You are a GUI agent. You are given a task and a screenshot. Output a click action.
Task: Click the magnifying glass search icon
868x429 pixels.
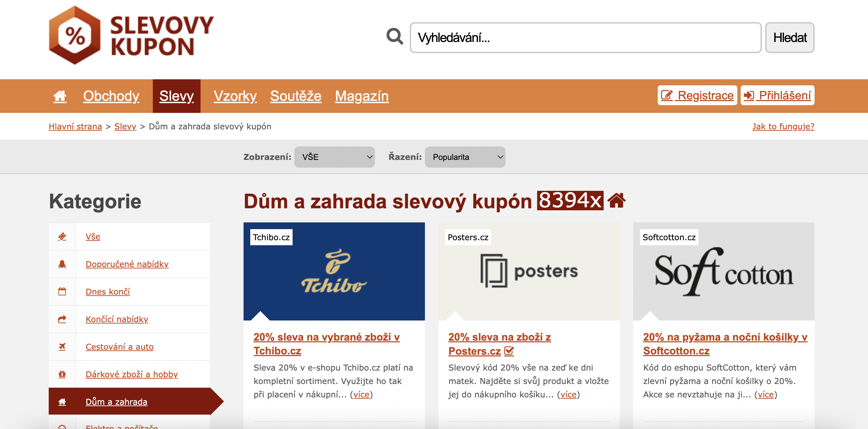click(395, 36)
